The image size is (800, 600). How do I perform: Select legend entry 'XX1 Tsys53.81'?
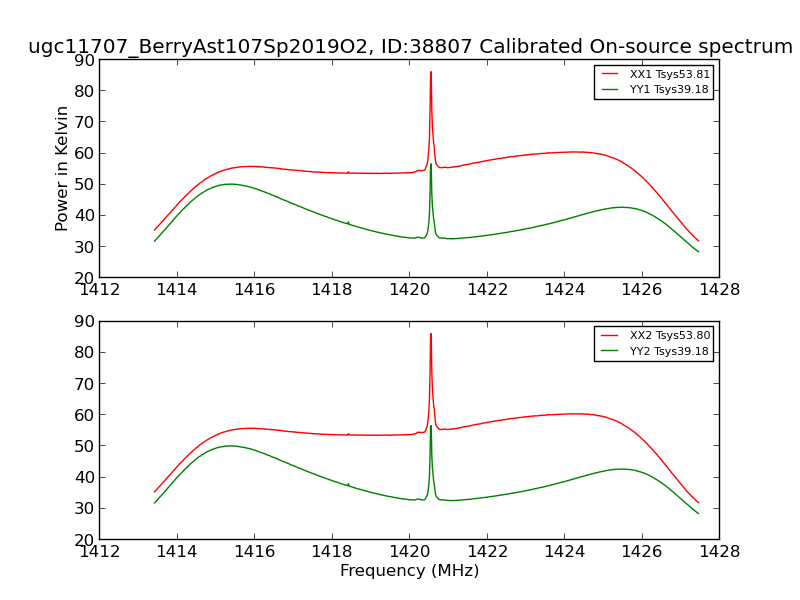tap(669, 74)
